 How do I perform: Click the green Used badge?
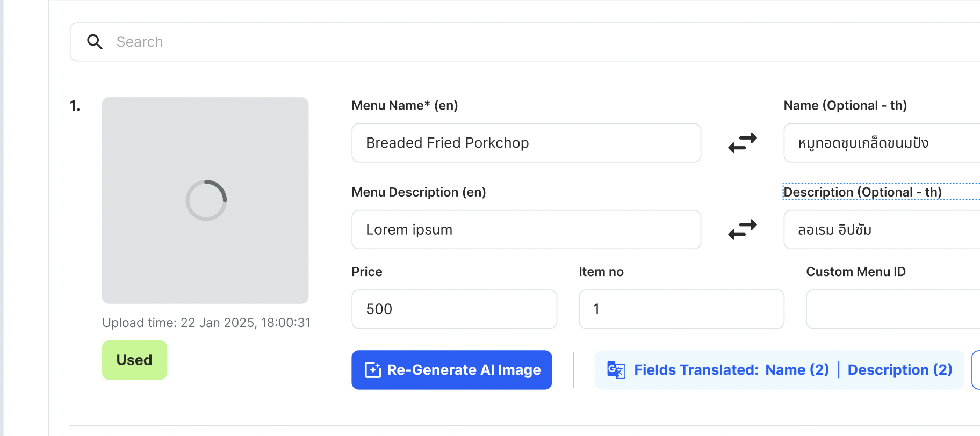[134, 360]
